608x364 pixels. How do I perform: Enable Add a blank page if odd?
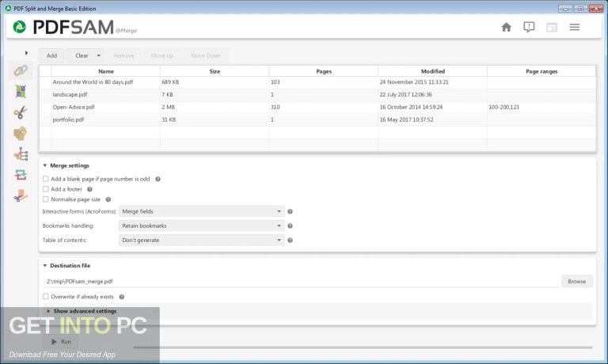[46, 179]
